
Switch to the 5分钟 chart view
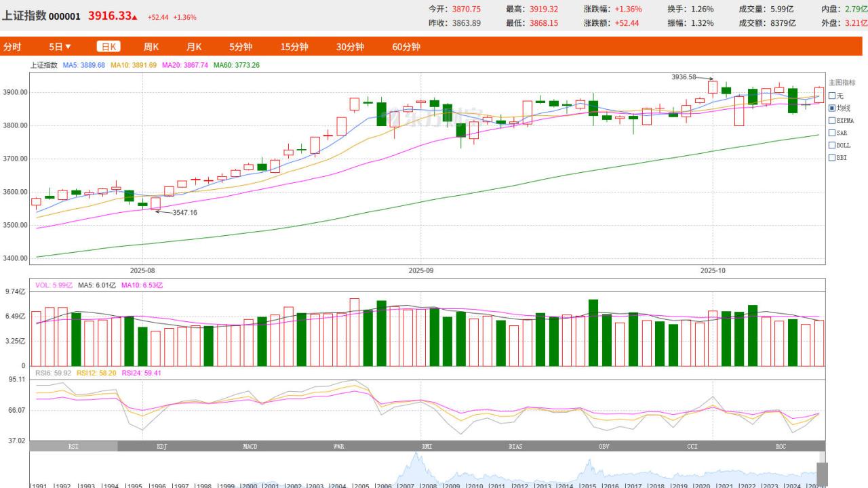pyautogui.click(x=240, y=47)
